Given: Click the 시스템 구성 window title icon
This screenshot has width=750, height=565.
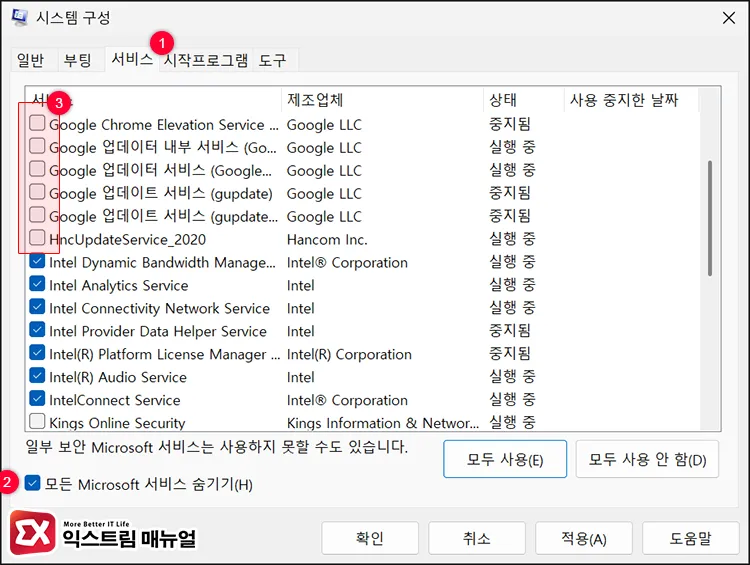Looking at the screenshot, I should tap(19, 17).
